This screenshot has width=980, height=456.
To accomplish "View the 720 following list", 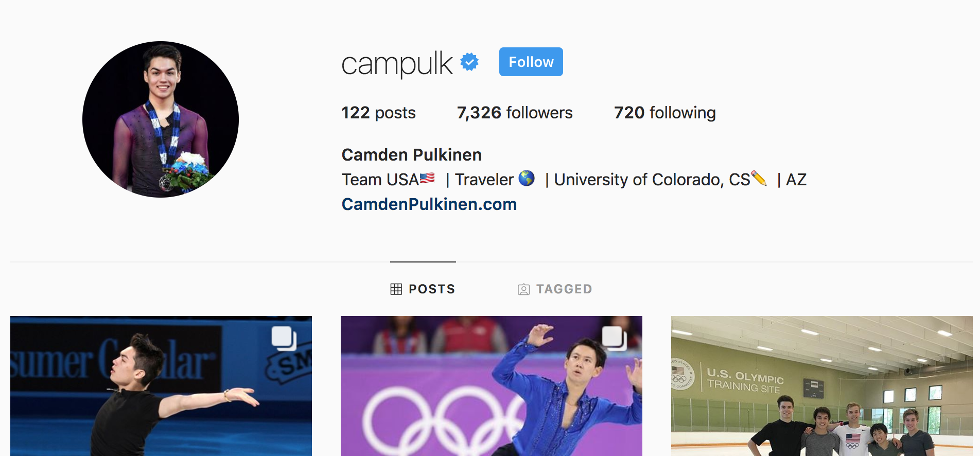I will coord(664,113).
